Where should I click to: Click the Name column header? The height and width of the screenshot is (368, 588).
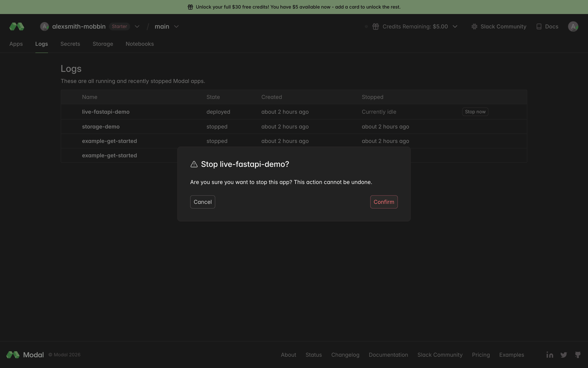point(89,97)
